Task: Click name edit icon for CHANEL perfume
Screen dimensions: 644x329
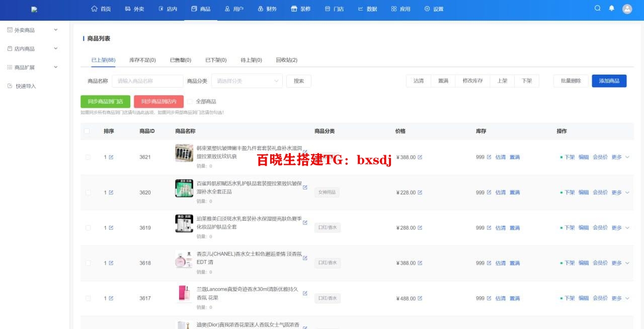Action: (305, 257)
